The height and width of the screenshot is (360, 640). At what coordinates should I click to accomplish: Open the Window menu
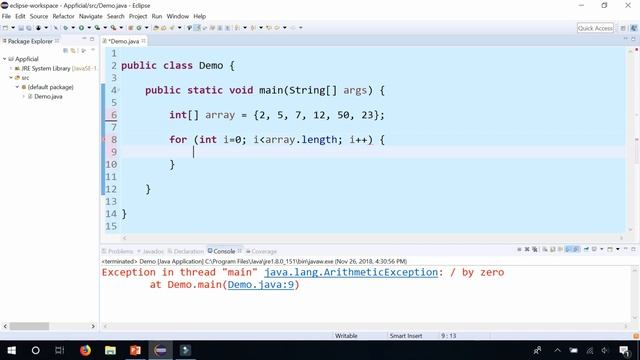(x=178, y=16)
